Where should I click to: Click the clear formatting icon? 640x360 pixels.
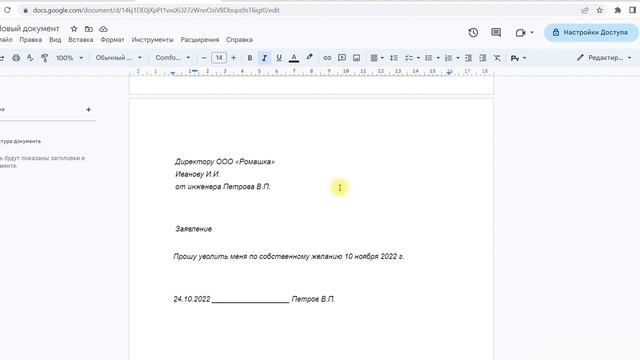497,58
